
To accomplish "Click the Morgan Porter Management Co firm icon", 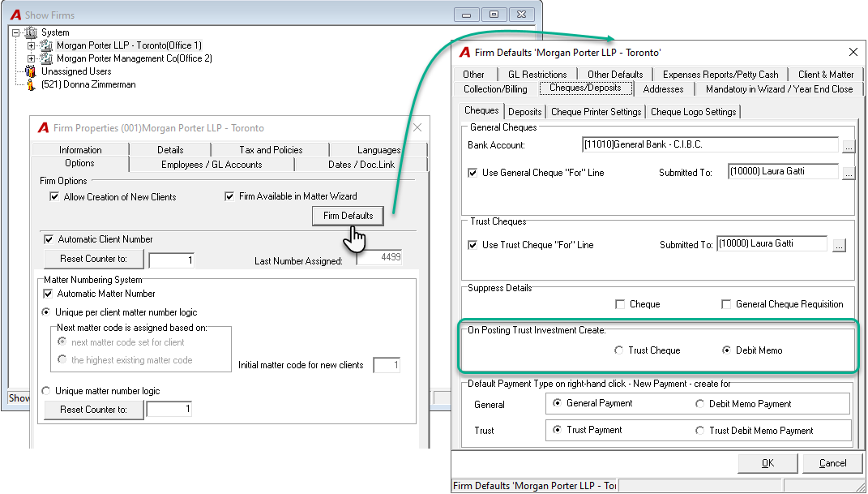I will coord(47,58).
